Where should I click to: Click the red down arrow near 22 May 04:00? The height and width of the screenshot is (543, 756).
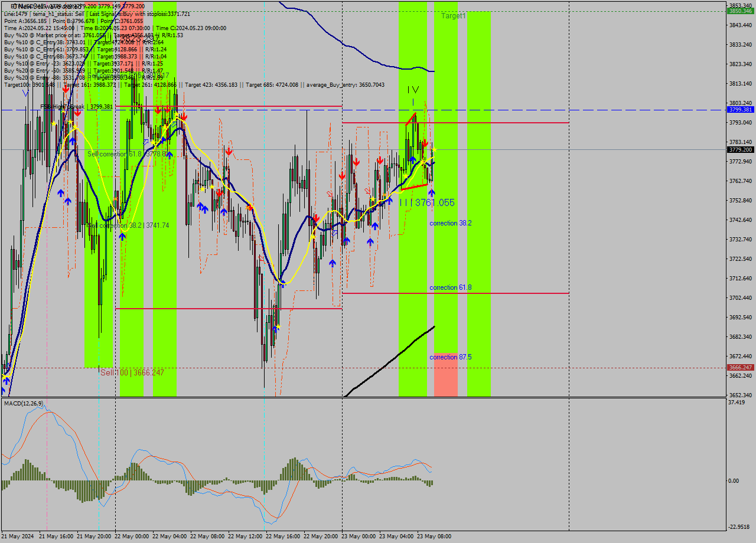pos(168,110)
